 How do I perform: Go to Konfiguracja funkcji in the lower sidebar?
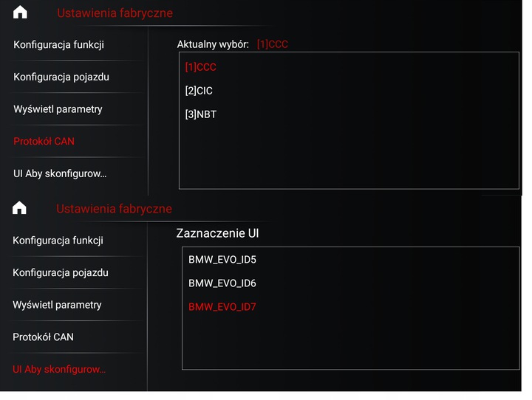tap(58, 241)
